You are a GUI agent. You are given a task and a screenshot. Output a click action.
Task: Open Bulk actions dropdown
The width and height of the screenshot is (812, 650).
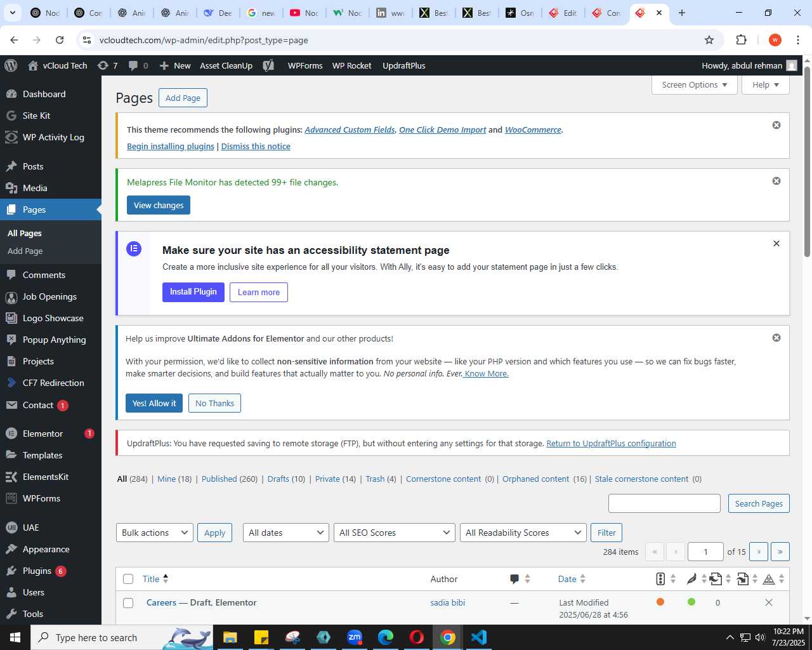[154, 533]
